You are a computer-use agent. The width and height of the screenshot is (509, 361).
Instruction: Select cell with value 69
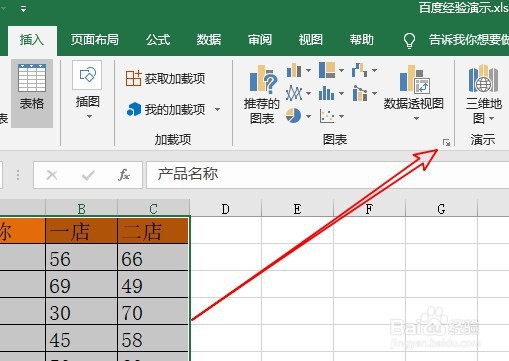[x=81, y=284]
